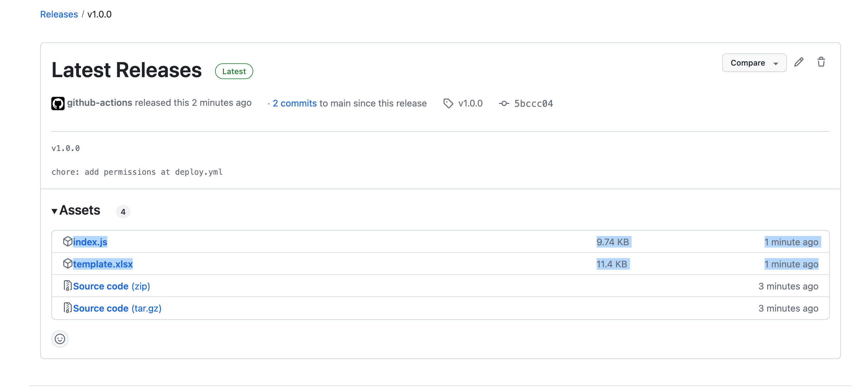Click the github-actions avatar icon
The height and width of the screenshot is (391, 868).
tap(58, 103)
